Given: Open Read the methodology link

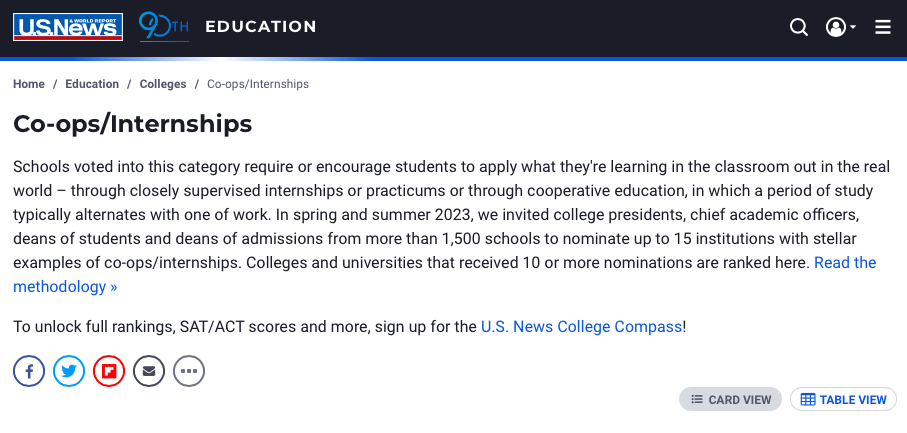Looking at the screenshot, I should 444,275.
